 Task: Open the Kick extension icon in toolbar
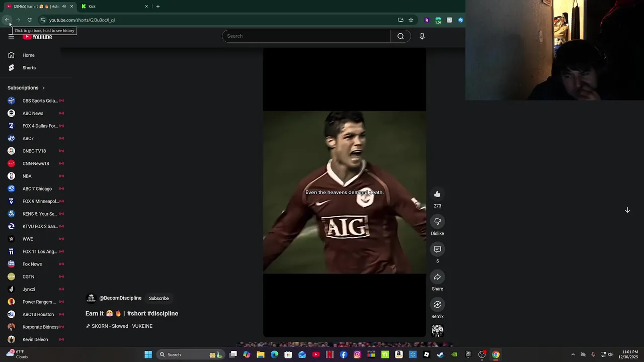click(427, 20)
